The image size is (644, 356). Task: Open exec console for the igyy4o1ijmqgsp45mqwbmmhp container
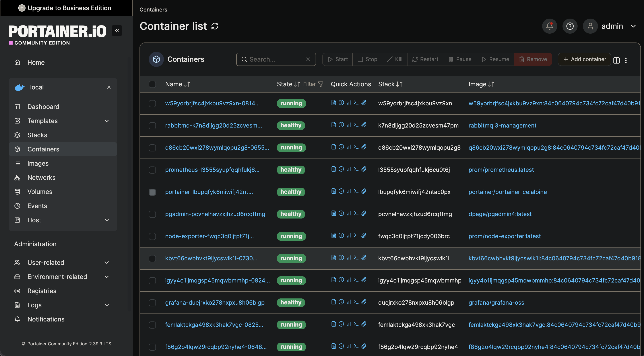[356, 279]
